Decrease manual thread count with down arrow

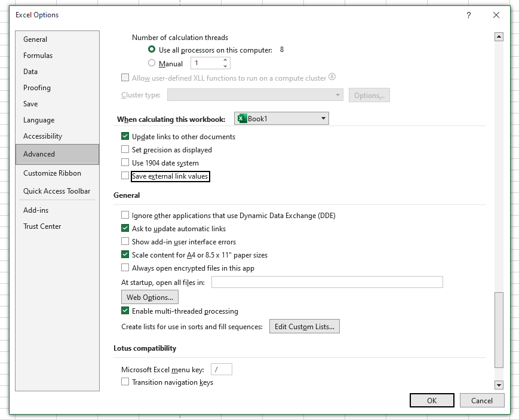(225, 66)
